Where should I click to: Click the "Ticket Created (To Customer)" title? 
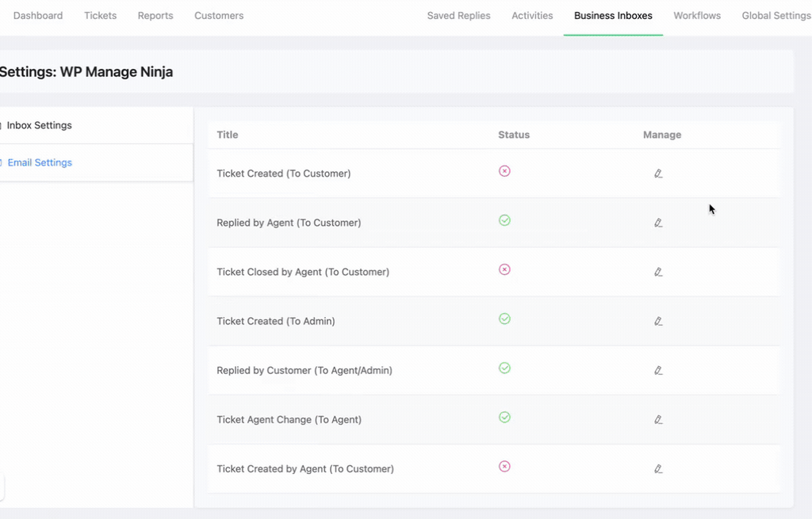click(x=284, y=174)
